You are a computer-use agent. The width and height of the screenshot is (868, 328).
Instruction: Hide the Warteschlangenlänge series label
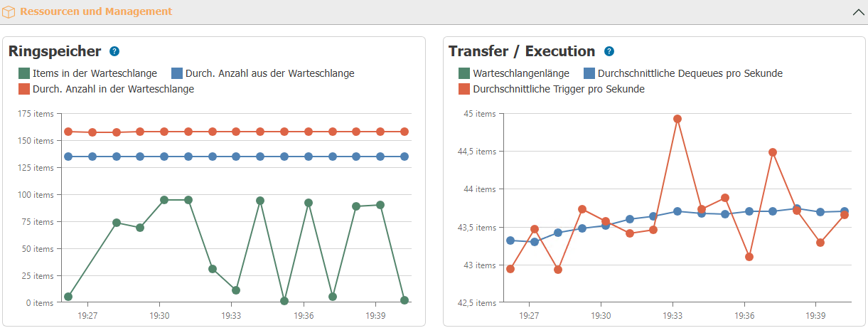[521, 73]
